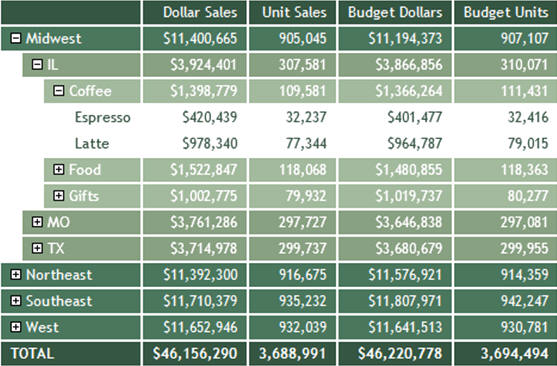Expand the MO state row
This screenshot has height=366, width=557.
(x=37, y=222)
